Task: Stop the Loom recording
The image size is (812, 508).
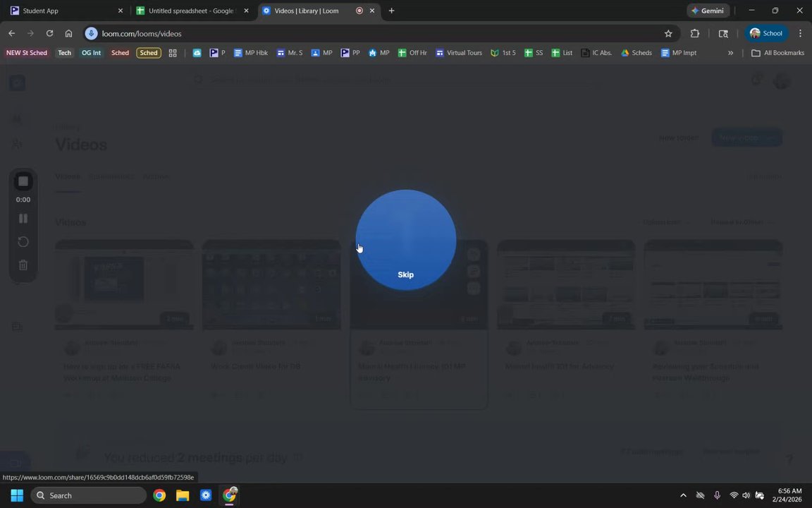Action: pos(23,181)
